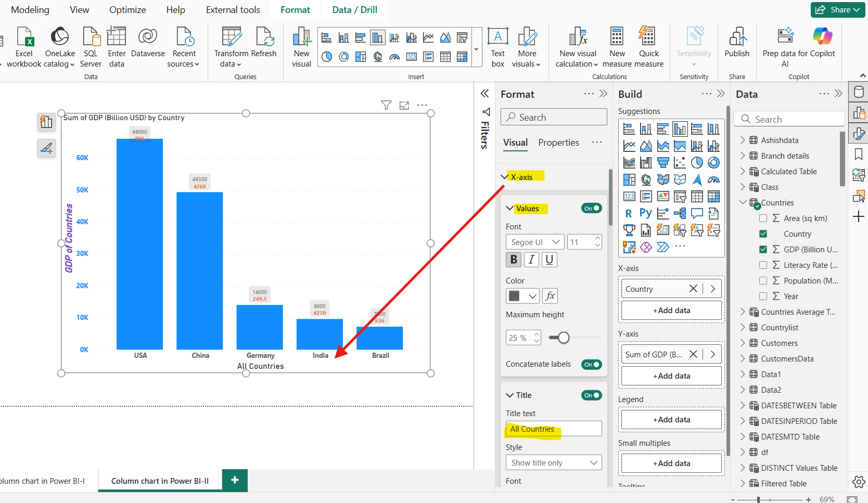
Task: Turn off the X-axis Values toggle
Action: 592,209
